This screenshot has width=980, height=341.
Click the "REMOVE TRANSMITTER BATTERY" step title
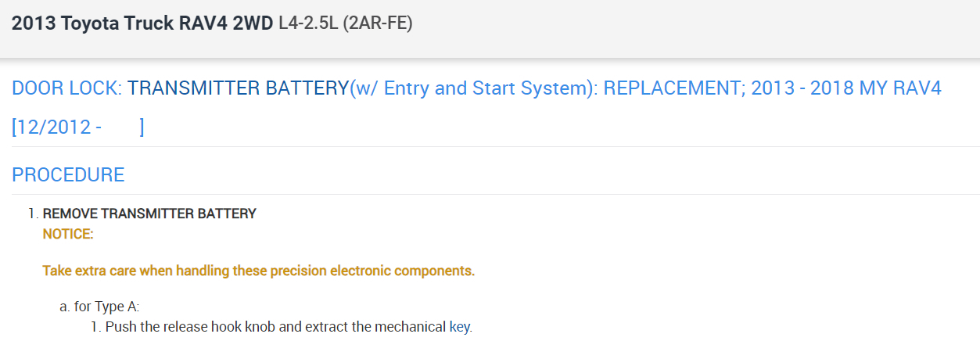point(149,214)
